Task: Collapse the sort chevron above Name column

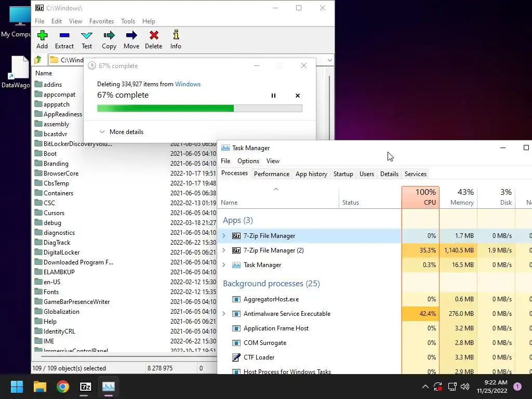Action: coord(276,189)
